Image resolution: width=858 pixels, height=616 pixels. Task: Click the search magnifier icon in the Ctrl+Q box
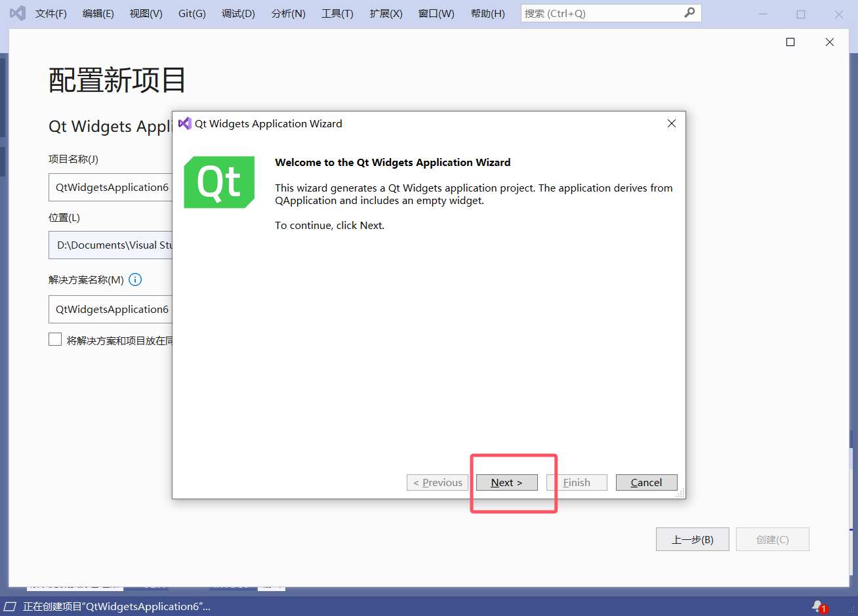[x=690, y=12]
